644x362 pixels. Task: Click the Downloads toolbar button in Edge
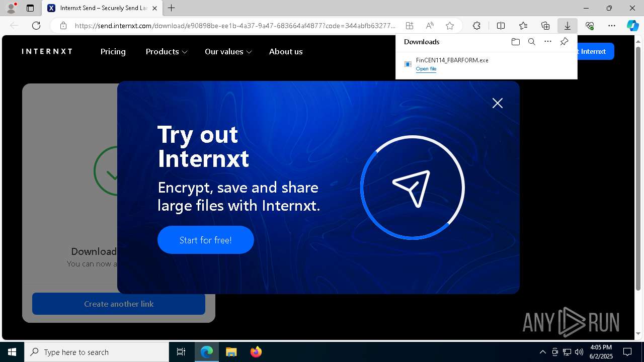point(567,26)
